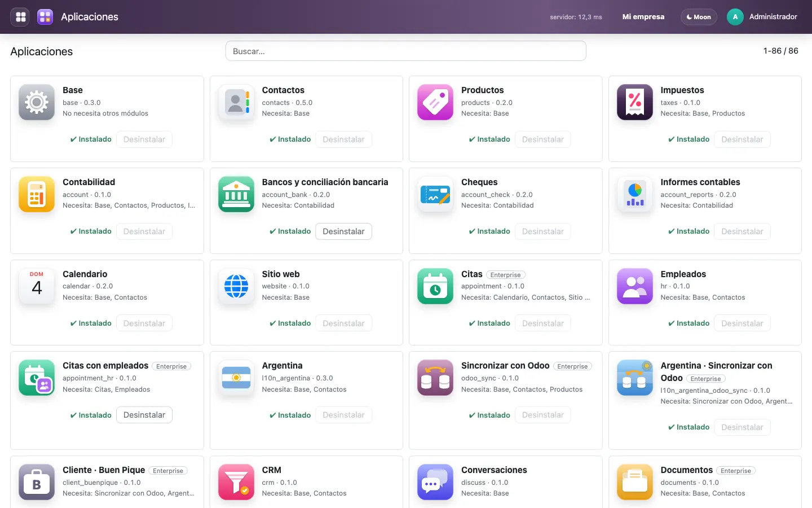812x508 pixels.
Task: Click the Cheques app icon
Action: point(435,194)
